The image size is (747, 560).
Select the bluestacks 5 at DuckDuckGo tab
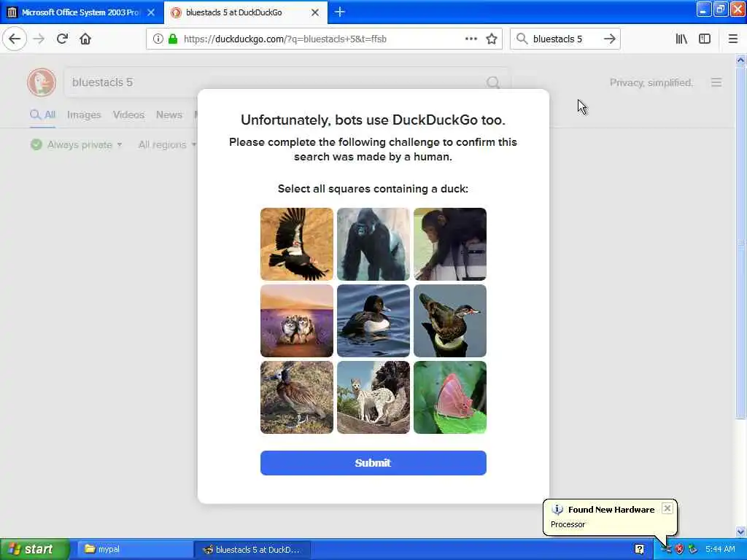tap(246, 12)
